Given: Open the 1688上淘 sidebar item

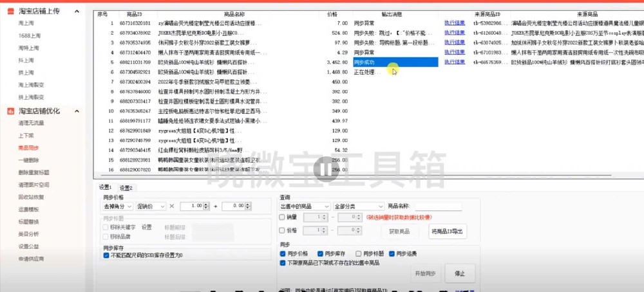Looking at the screenshot, I should [30, 35].
